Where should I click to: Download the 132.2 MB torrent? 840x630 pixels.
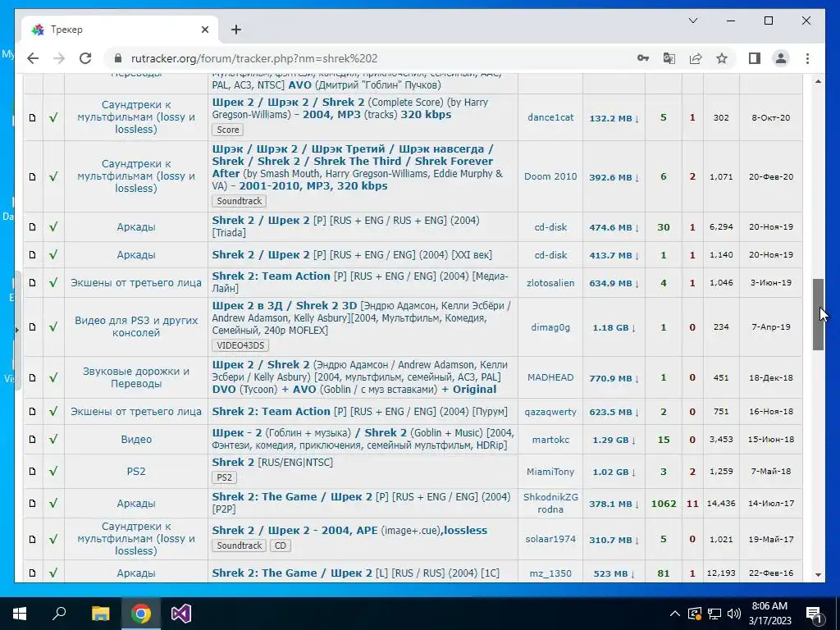(614, 118)
